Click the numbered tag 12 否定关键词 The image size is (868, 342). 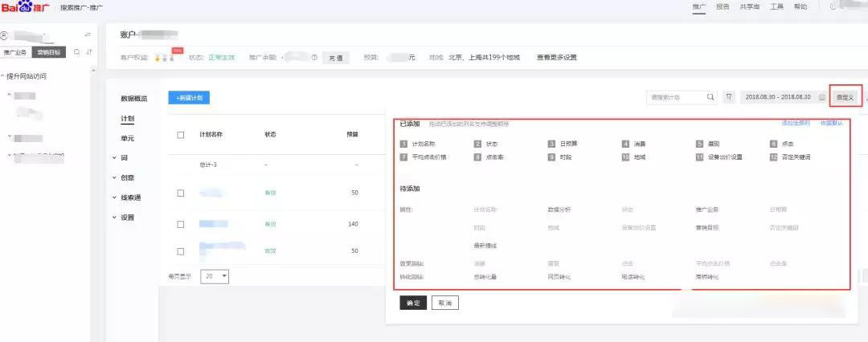[790, 157]
